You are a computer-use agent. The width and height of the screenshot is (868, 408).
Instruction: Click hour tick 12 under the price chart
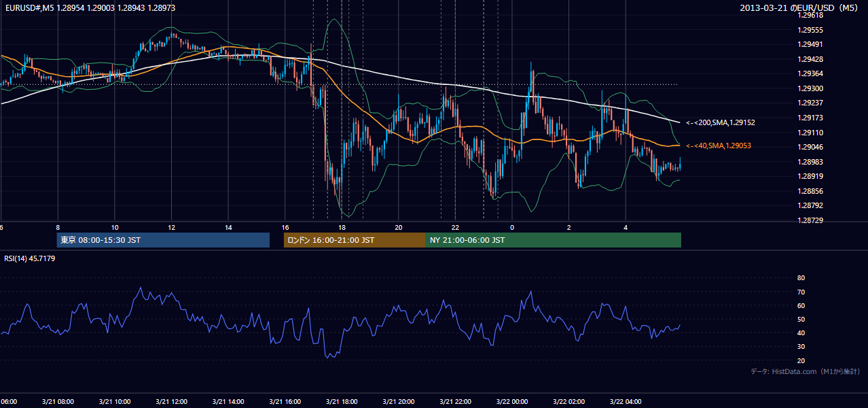[x=171, y=227]
